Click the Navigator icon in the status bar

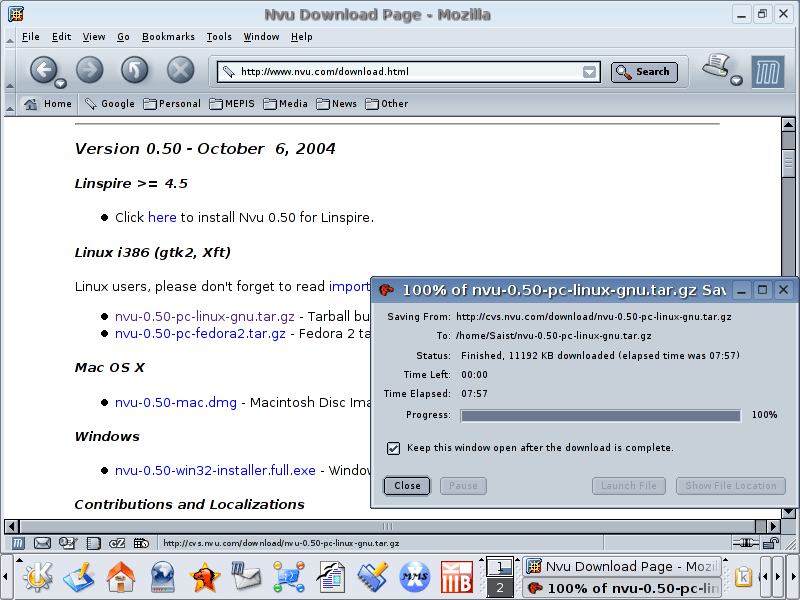18,543
